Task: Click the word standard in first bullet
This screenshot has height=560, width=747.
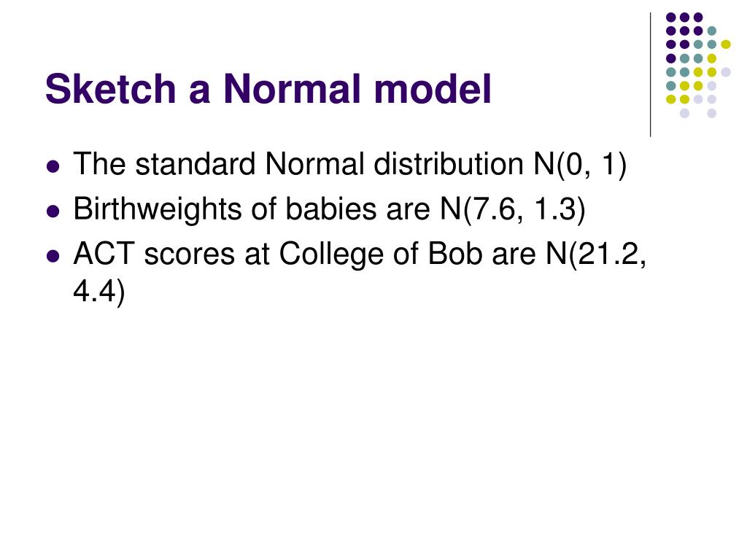Action: tap(196, 164)
